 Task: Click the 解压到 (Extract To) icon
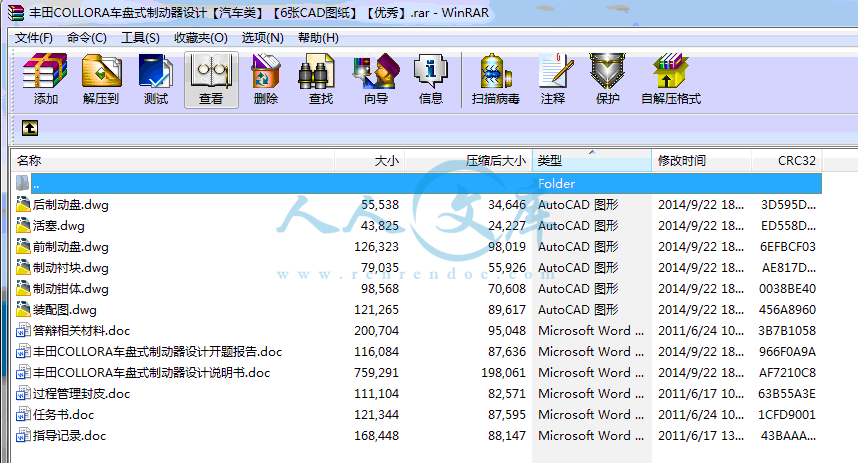pos(101,71)
